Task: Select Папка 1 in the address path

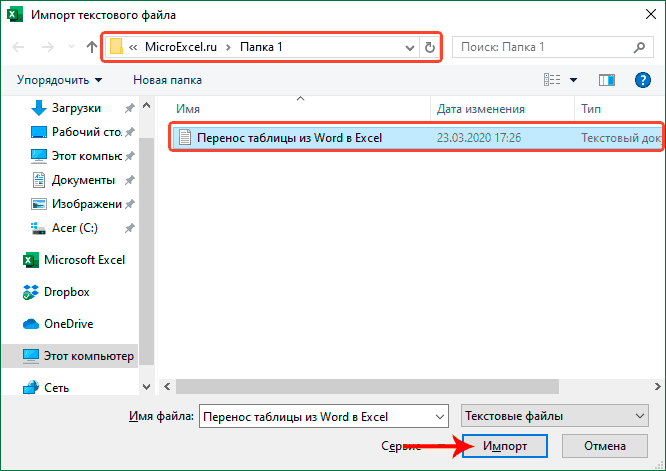Action: pyautogui.click(x=261, y=47)
